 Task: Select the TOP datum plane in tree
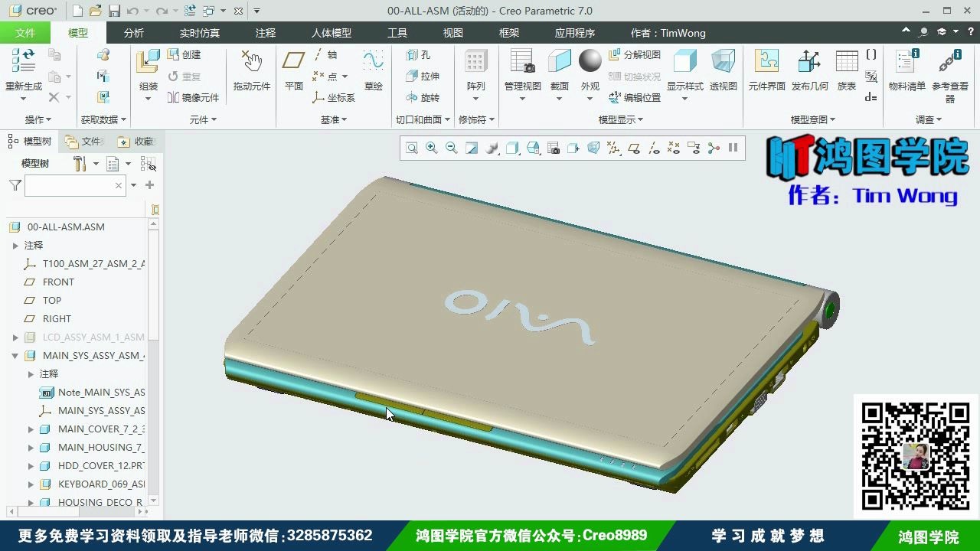(52, 301)
